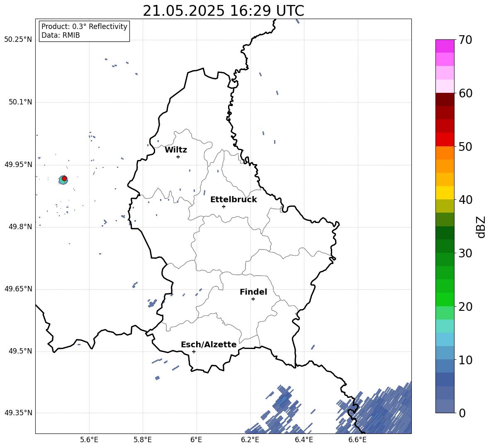Click the 50 tick on colorbar

point(465,147)
